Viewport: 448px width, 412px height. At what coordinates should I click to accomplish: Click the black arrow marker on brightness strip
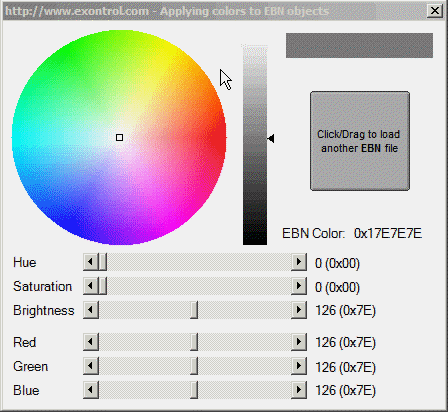coord(271,138)
